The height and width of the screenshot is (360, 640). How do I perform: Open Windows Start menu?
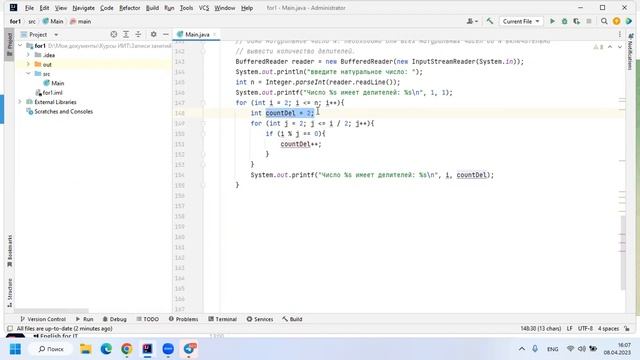pyautogui.click(x=16, y=349)
